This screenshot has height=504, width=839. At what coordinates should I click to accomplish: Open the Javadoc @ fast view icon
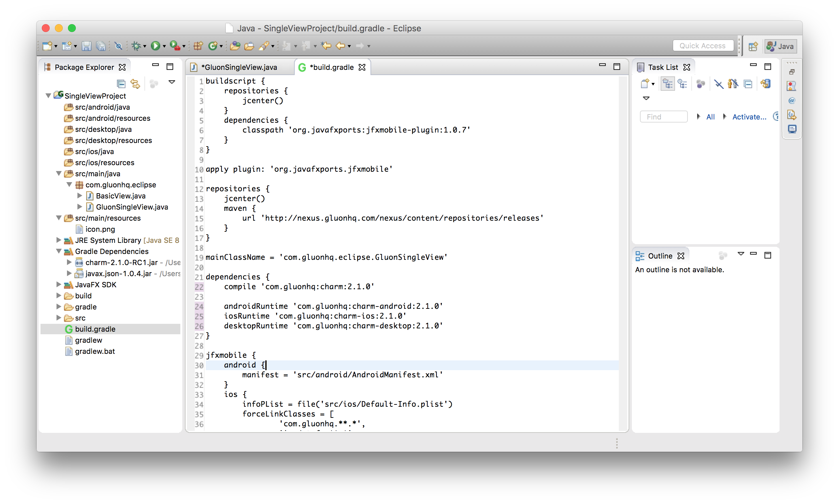tap(792, 101)
